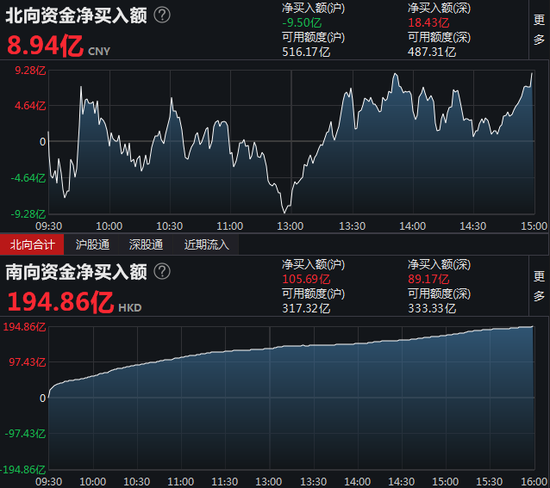Select the 4.64亿 axis label
The width and height of the screenshot is (550, 488).
pyautogui.click(x=30, y=106)
